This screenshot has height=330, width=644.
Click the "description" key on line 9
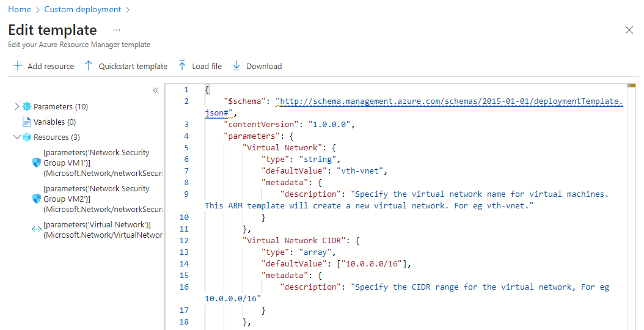point(310,194)
